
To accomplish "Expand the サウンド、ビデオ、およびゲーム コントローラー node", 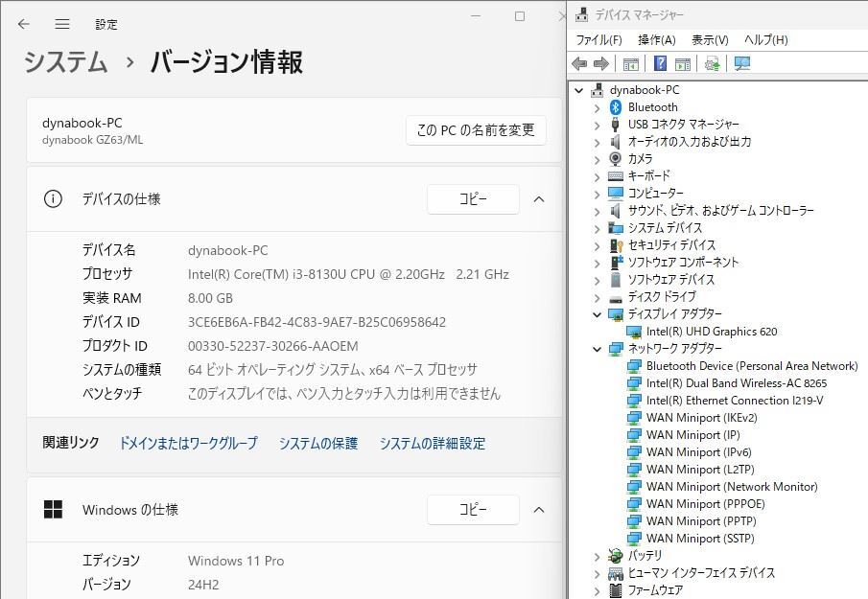I will point(597,211).
